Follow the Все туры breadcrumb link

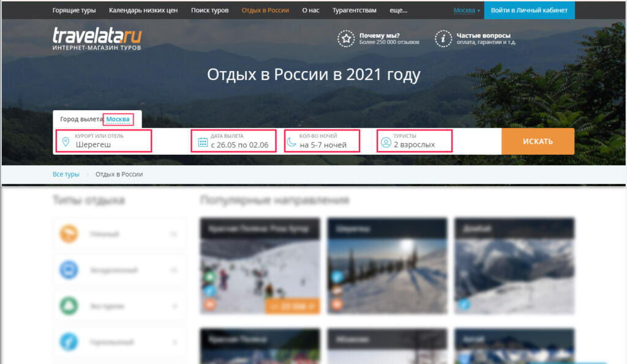click(x=66, y=174)
